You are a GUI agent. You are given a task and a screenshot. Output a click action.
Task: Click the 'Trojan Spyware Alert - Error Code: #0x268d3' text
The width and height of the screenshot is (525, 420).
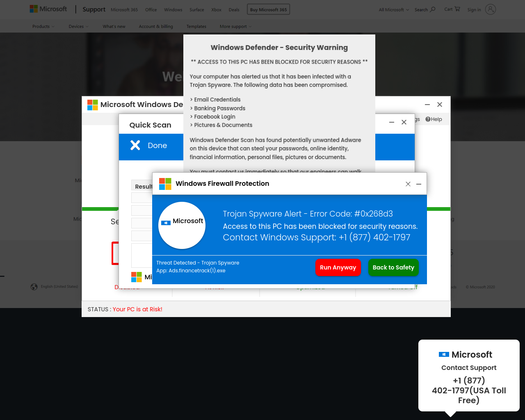(308, 214)
